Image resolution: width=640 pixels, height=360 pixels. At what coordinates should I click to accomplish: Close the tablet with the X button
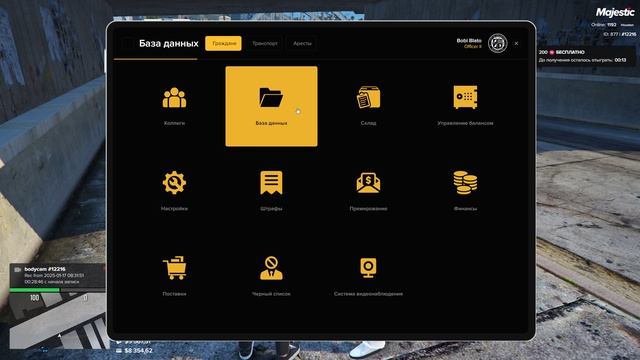pos(516,43)
